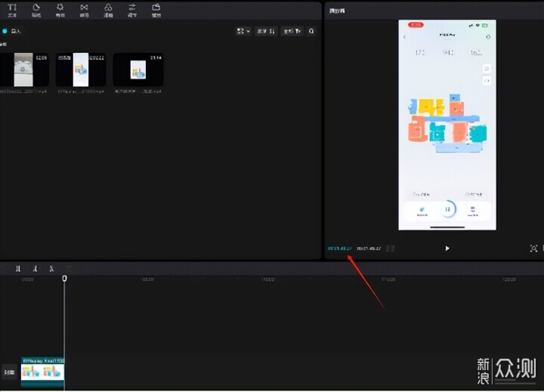Click the split clip tool above timeline
This screenshot has width=544, height=392.
pyautogui.click(x=18, y=268)
